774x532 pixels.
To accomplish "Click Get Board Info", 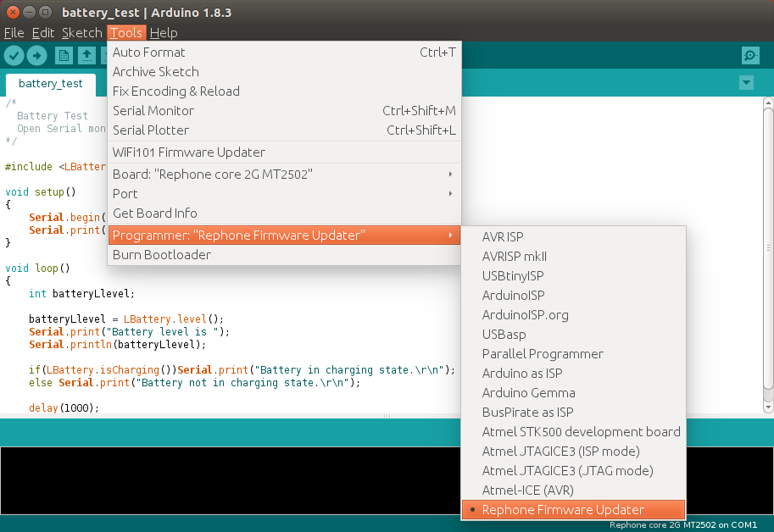I will pyautogui.click(x=284, y=213).
